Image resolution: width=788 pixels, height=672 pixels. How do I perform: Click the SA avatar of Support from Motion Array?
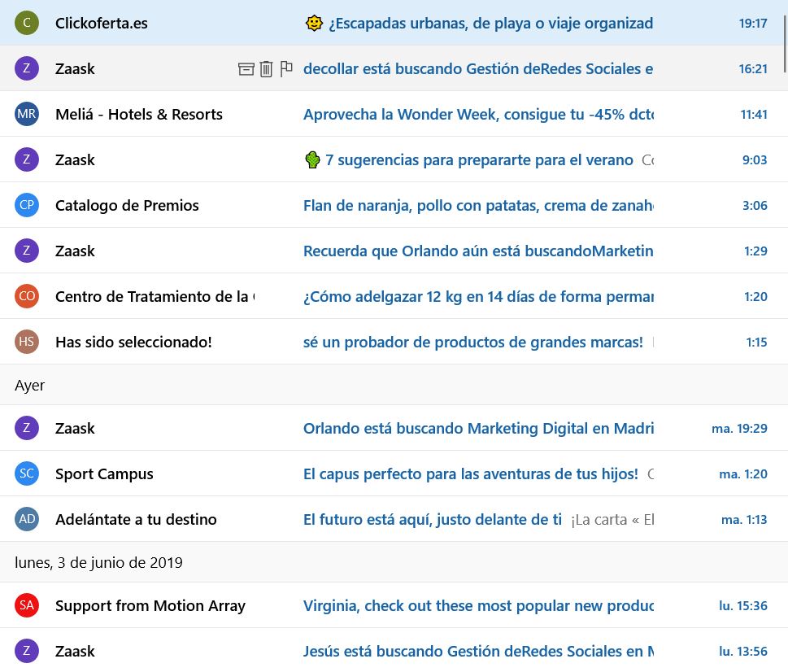tap(27, 605)
